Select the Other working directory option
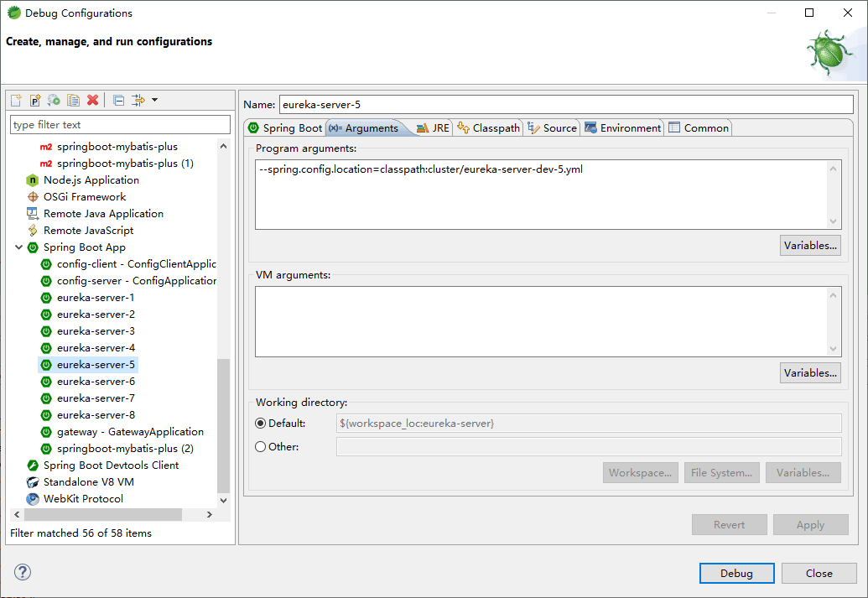The width and height of the screenshot is (868, 598). tap(277, 447)
